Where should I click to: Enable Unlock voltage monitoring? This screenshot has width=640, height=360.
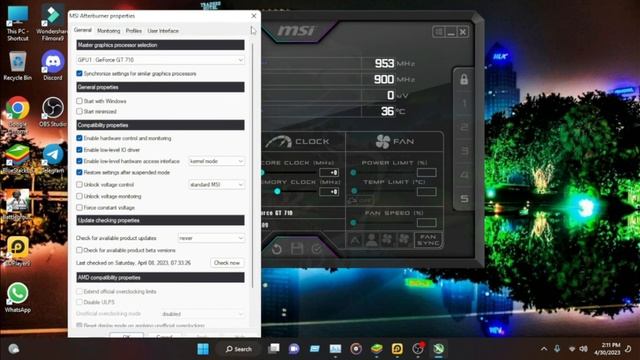[79, 196]
